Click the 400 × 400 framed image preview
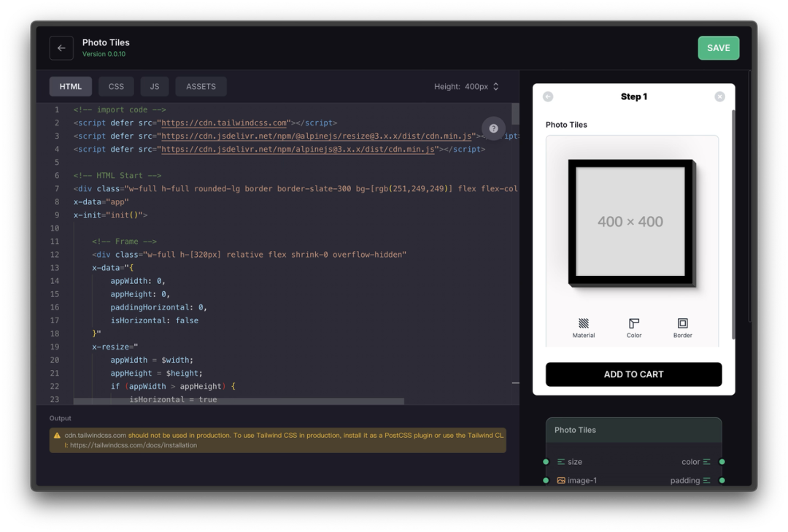The width and height of the screenshot is (788, 532). 632,223
